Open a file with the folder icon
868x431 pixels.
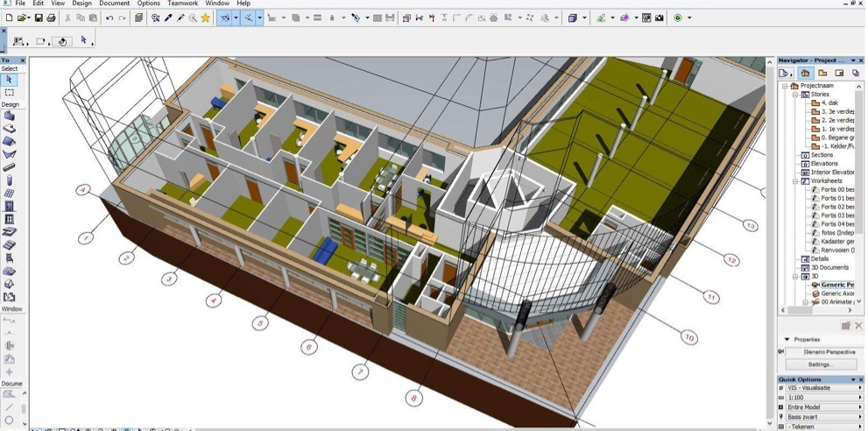tap(22, 18)
